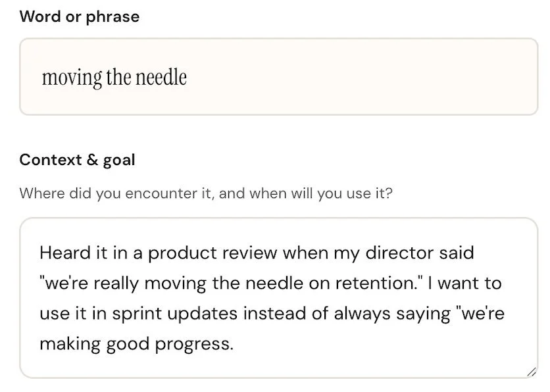Screen dimensions: 550x392
Task: Click the word "product" in the context text
Action: tap(182, 253)
